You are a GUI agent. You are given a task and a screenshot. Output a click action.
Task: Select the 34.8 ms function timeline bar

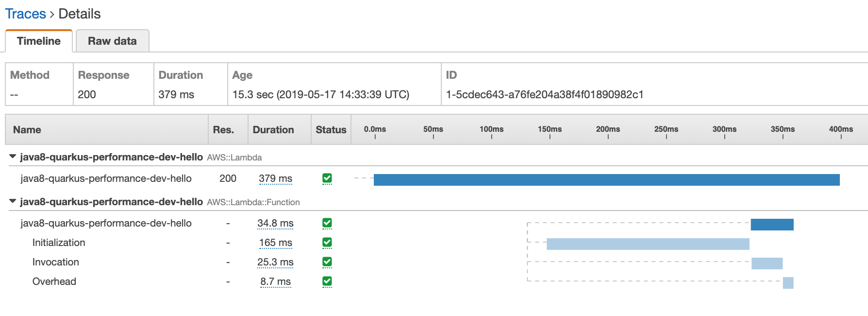tap(772, 225)
